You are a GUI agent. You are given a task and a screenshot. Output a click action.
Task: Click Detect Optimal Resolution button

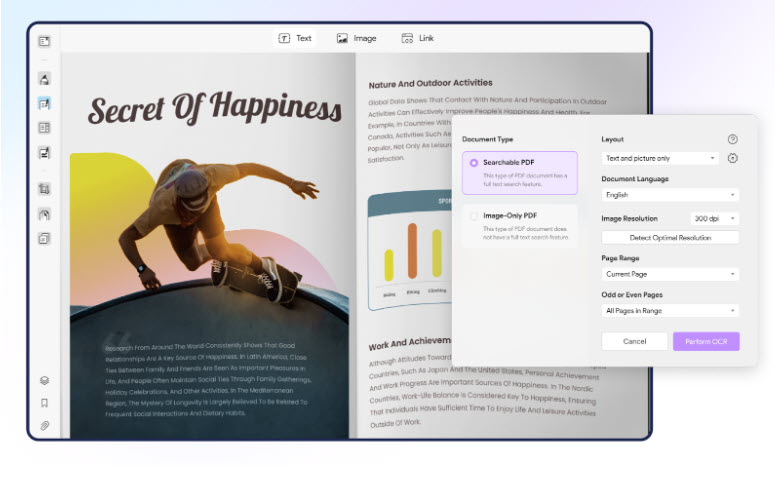(x=670, y=238)
